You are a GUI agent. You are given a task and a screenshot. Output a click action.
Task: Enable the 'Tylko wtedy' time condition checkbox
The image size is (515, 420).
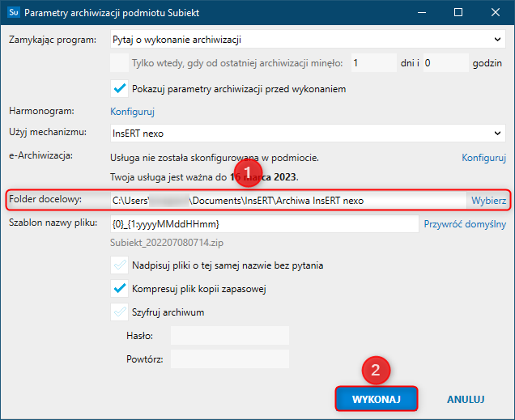[119, 62]
